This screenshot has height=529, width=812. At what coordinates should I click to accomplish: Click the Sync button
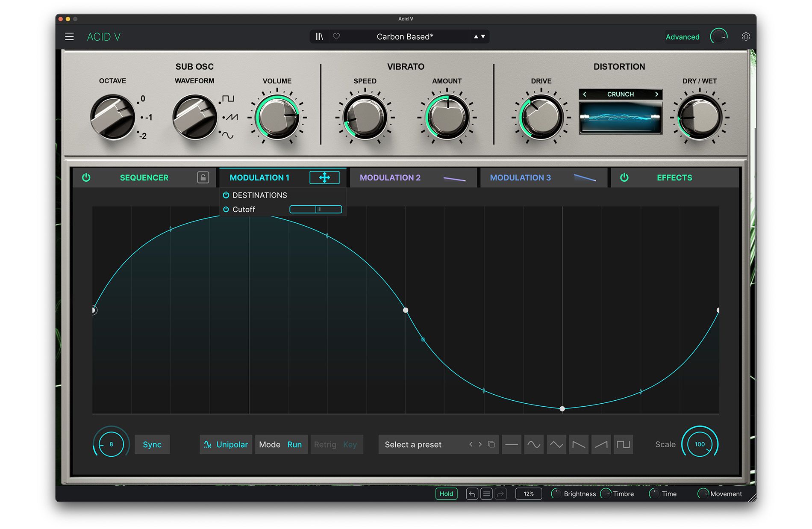[x=152, y=445]
